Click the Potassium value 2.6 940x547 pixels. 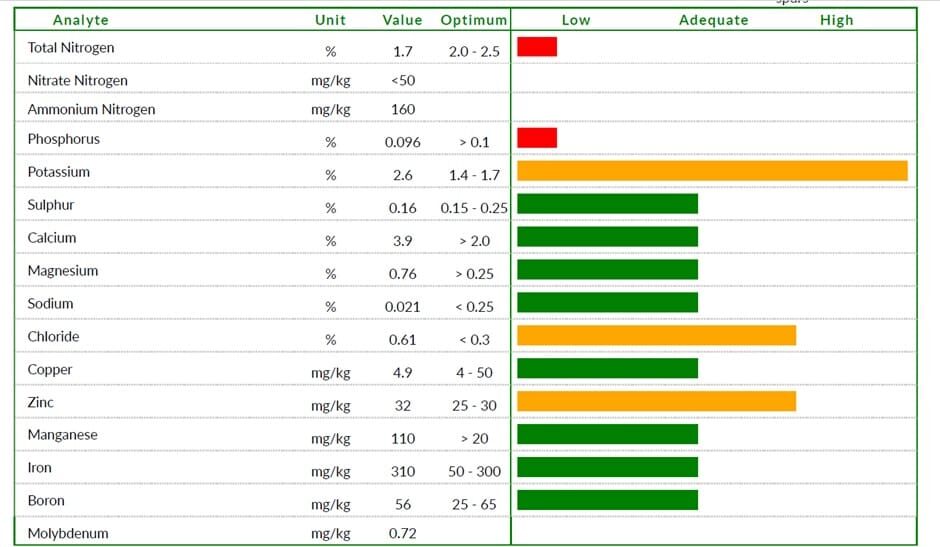(402, 175)
